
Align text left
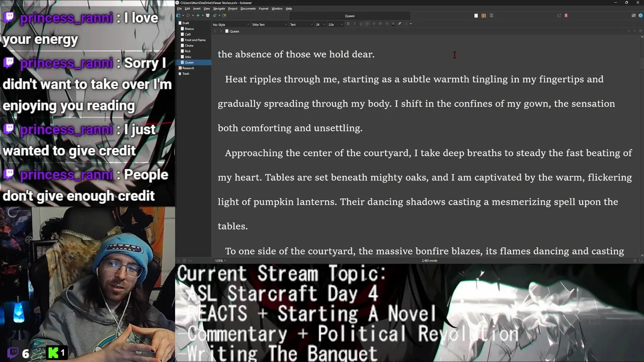click(367, 24)
